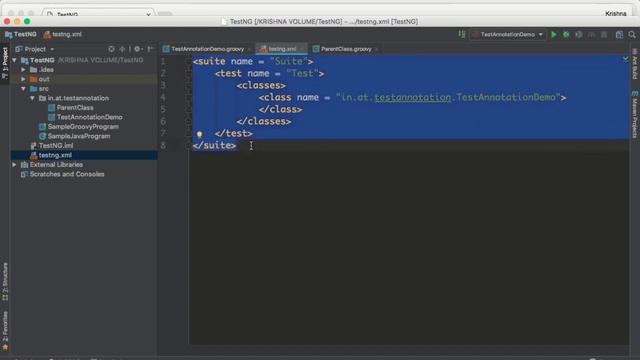Open the Maven Projects side panel
The height and width of the screenshot is (360, 640).
[635, 115]
